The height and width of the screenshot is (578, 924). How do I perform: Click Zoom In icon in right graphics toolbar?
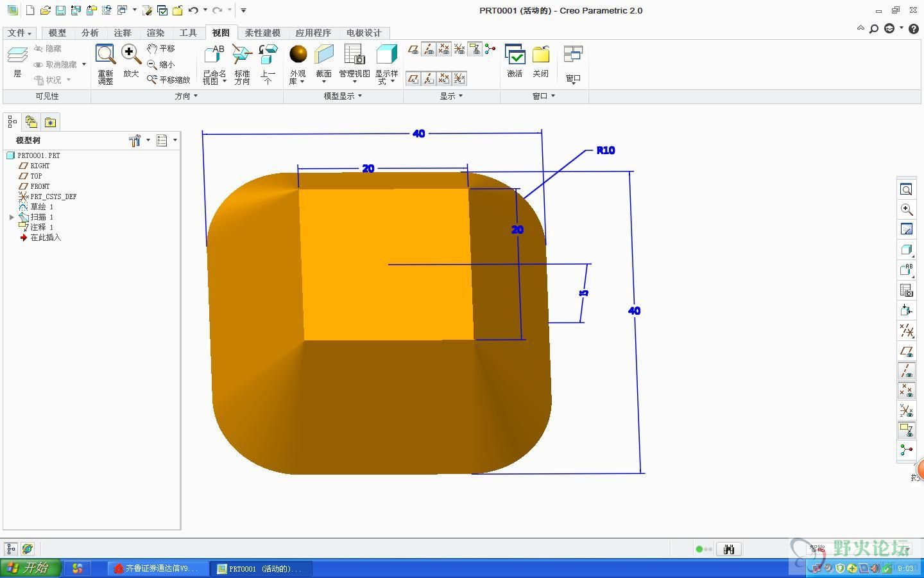point(906,209)
